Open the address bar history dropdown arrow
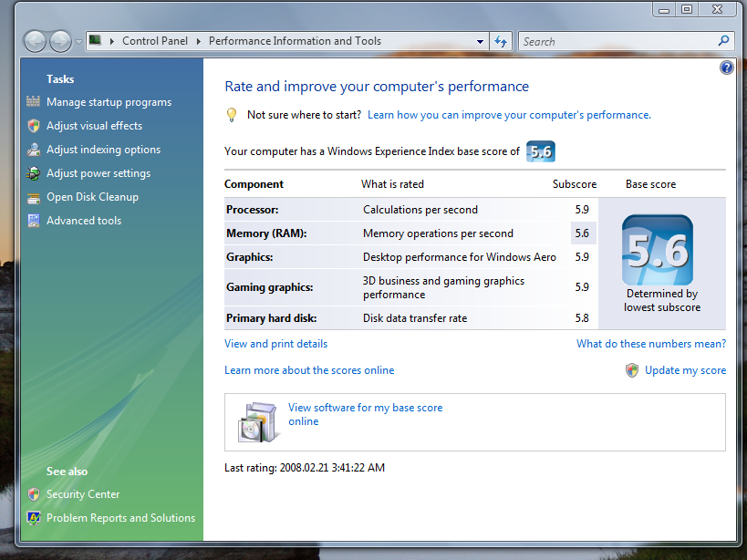The width and height of the screenshot is (747, 560). tap(481, 41)
